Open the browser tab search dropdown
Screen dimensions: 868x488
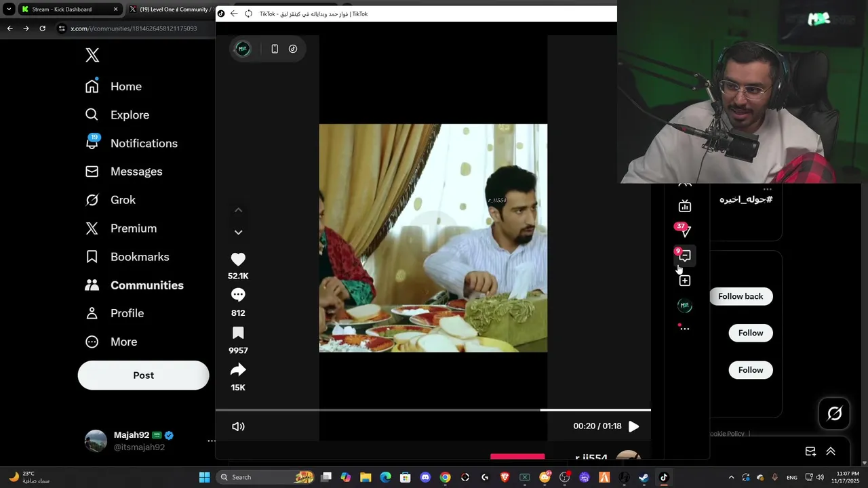tap(9, 9)
